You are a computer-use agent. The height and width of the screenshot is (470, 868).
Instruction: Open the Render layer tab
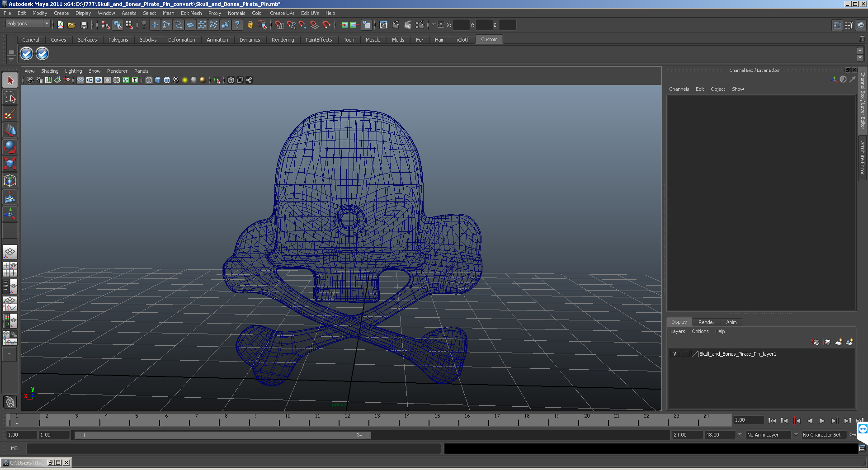pyautogui.click(x=706, y=322)
